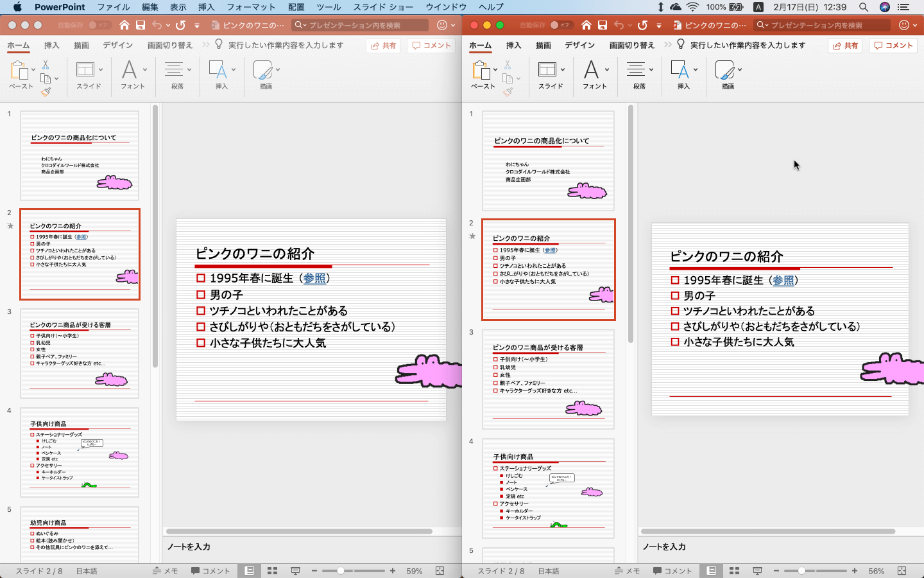The image size is (924, 578).
Task: Toggle the メモ notes pane in the left window
Action: [166, 571]
